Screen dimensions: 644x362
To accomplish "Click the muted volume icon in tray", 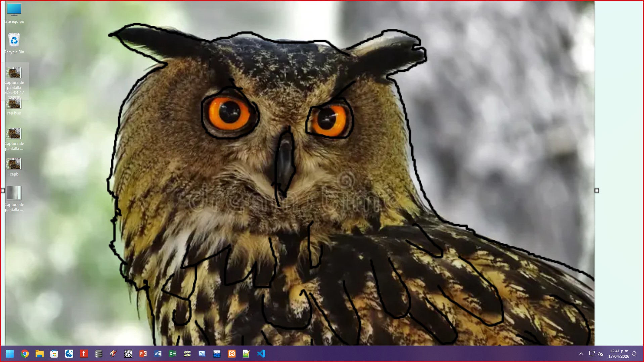I will coord(601,354).
